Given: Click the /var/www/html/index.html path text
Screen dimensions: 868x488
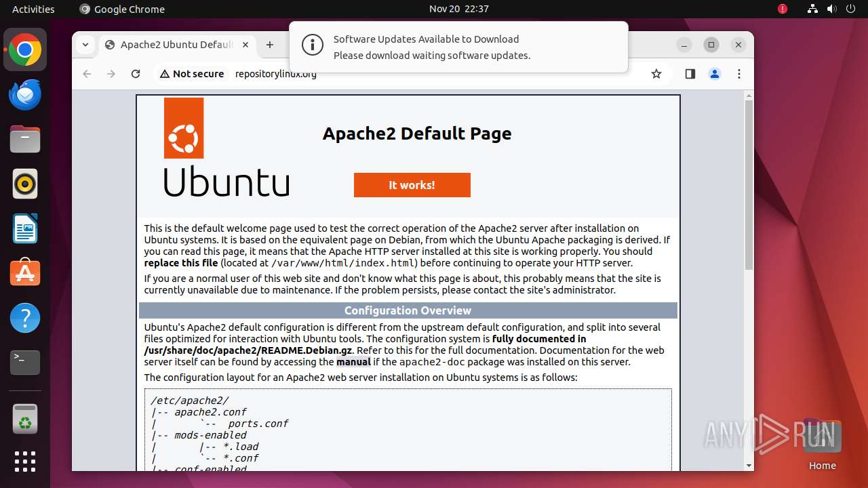Looking at the screenshot, I should coord(344,263).
